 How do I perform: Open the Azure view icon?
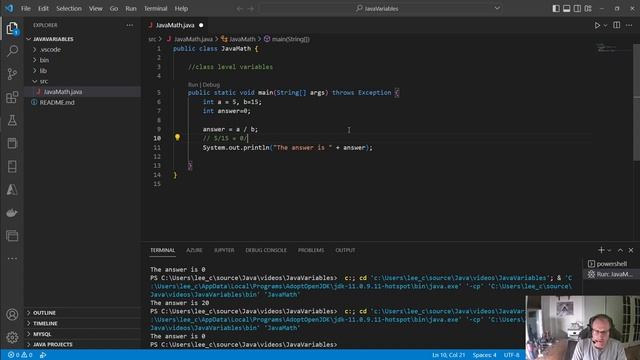click(12, 189)
